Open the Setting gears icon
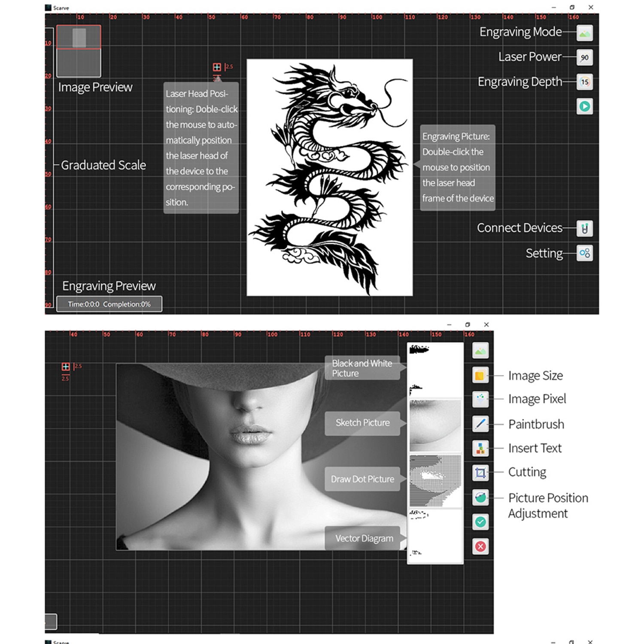The width and height of the screenshot is (644, 644). click(584, 253)
